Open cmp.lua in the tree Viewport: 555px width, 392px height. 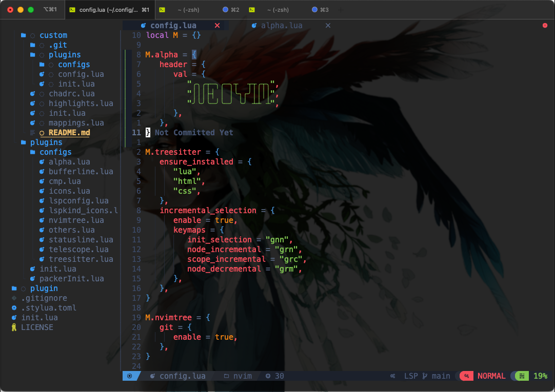65,181
